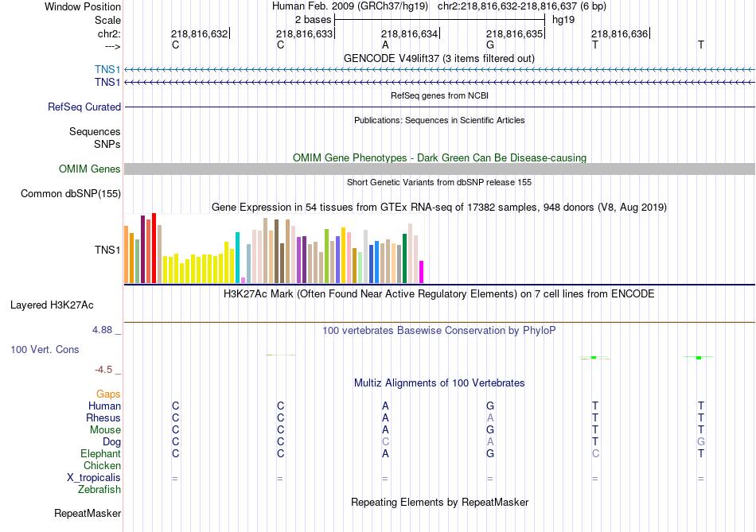The width and height of the screenshot is (756, 532).
Task: Click the Common dbSNP(155) track label
Action: pyautogui.click(x=70, y=194)
